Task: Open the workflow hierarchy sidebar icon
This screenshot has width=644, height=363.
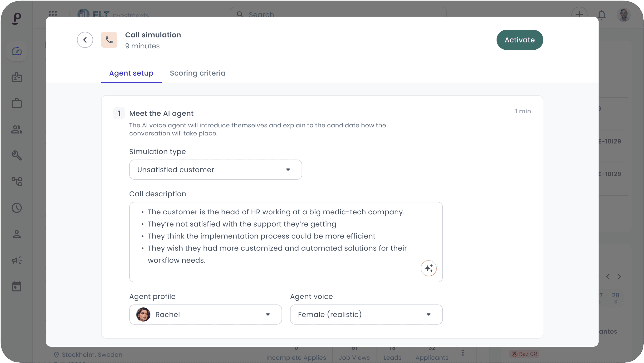Action: (17, 181)
